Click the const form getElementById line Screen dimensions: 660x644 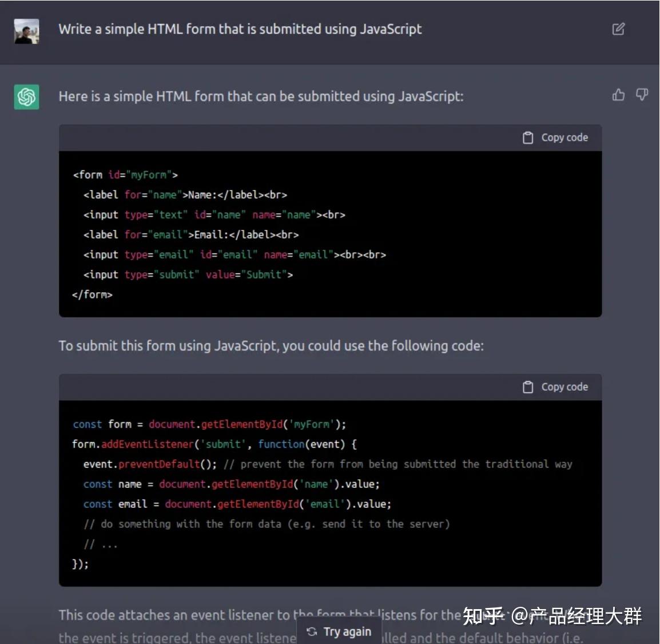click(209, 424)
